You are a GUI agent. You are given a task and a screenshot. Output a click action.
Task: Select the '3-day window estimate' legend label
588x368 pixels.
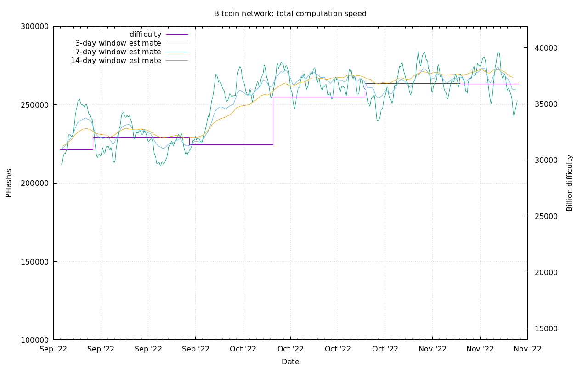click(x=118, y=43)
